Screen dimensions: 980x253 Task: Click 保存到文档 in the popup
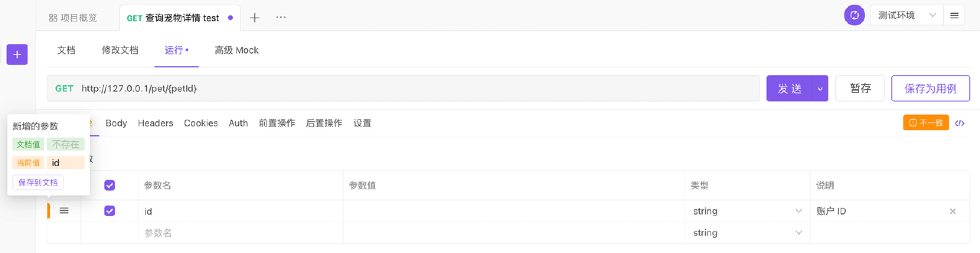pos(38,182)
